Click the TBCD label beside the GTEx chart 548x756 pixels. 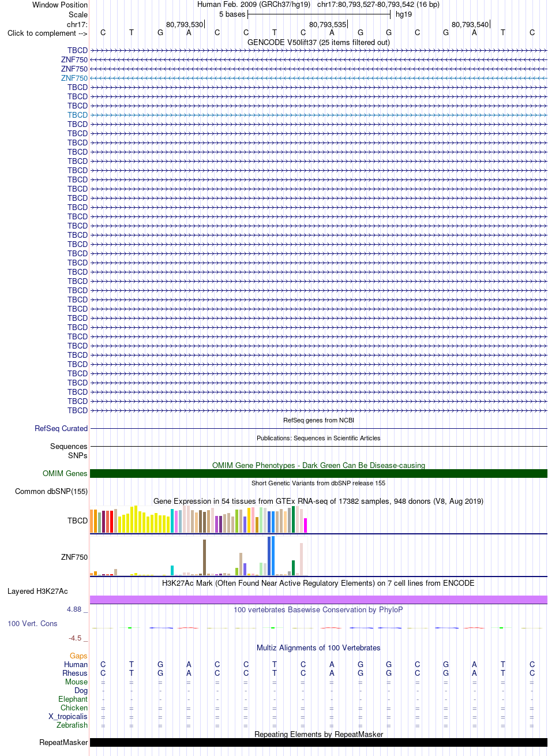tap(77, 521)
